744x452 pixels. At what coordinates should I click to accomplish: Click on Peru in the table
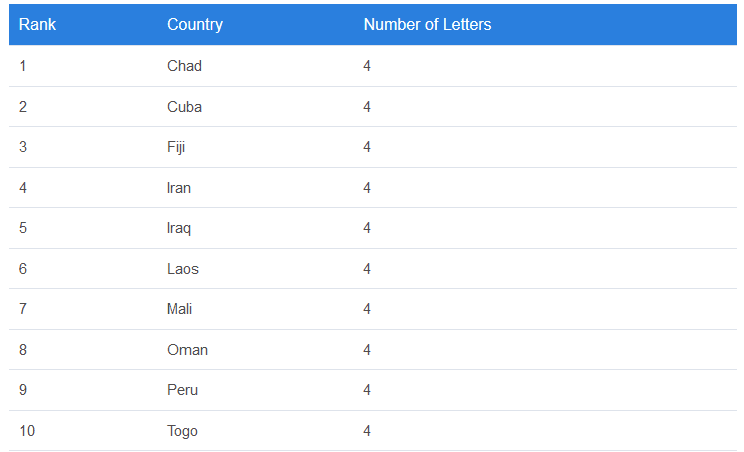(182, 390)
